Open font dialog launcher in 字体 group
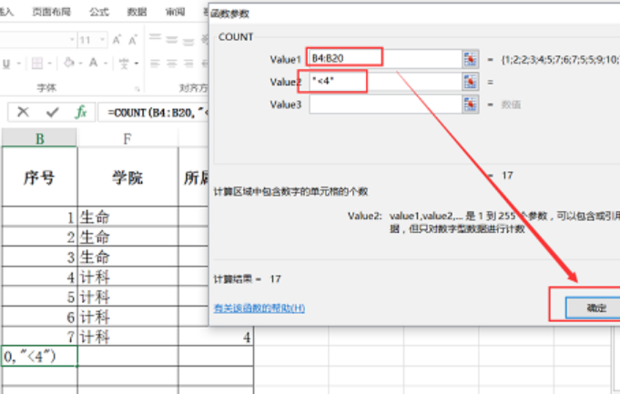Screen dimensions: 620x394 point(137,89)
